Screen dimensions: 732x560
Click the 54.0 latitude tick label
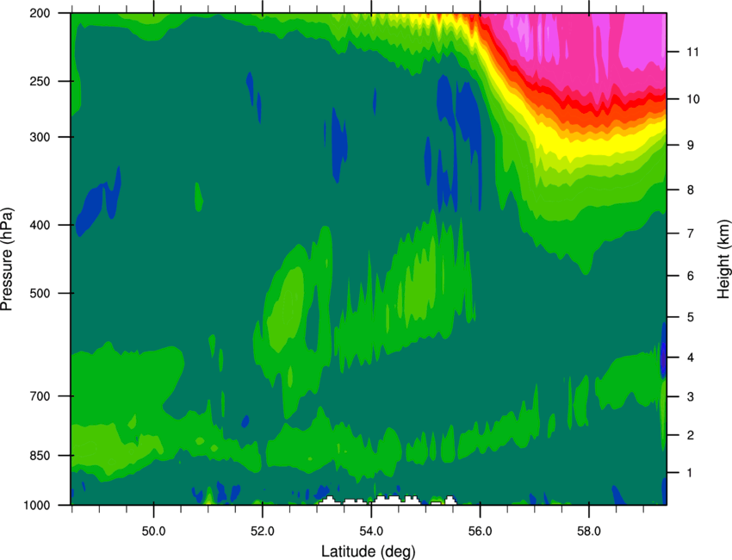pyautogui.click(x=371, y=531)
